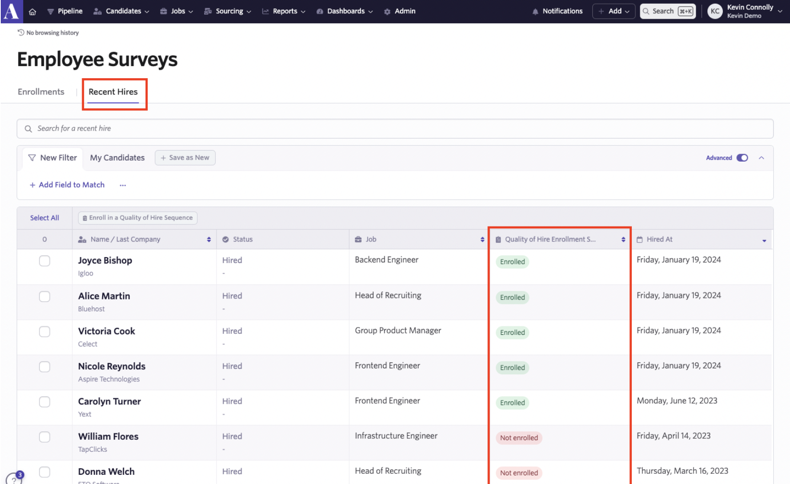
Task: Click the people icon in Name header
Action: click(x=82, y=239)
